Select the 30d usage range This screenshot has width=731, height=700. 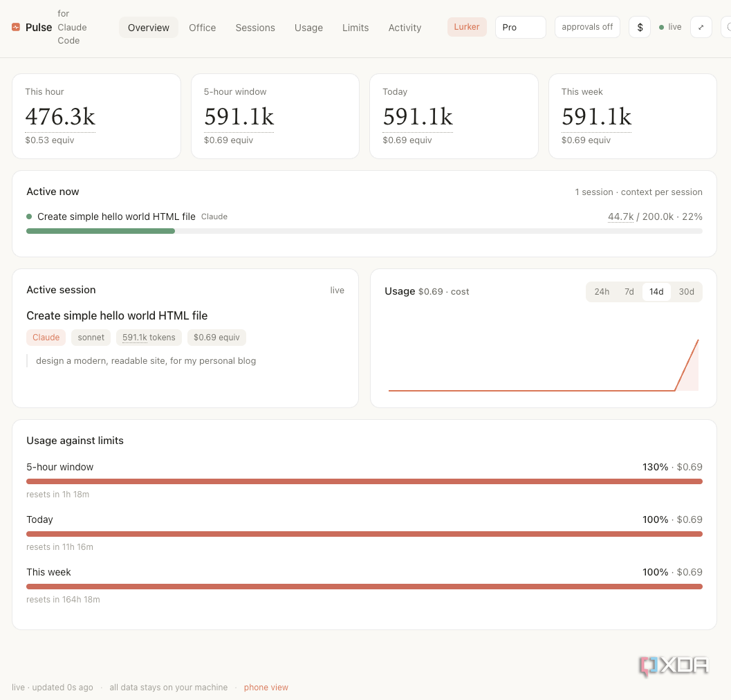pyautogui.click(x=686, y=292)
